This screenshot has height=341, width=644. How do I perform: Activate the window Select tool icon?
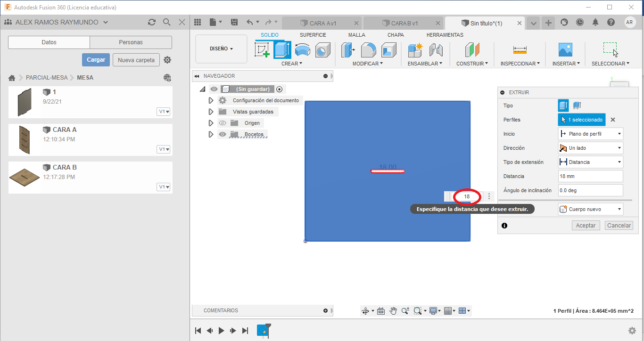tap(611, 49)
